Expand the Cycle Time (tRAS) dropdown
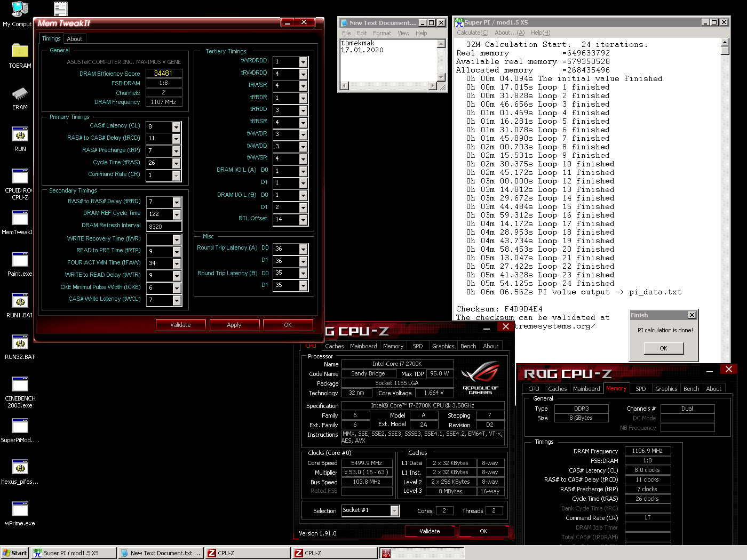 click(176, 163)
